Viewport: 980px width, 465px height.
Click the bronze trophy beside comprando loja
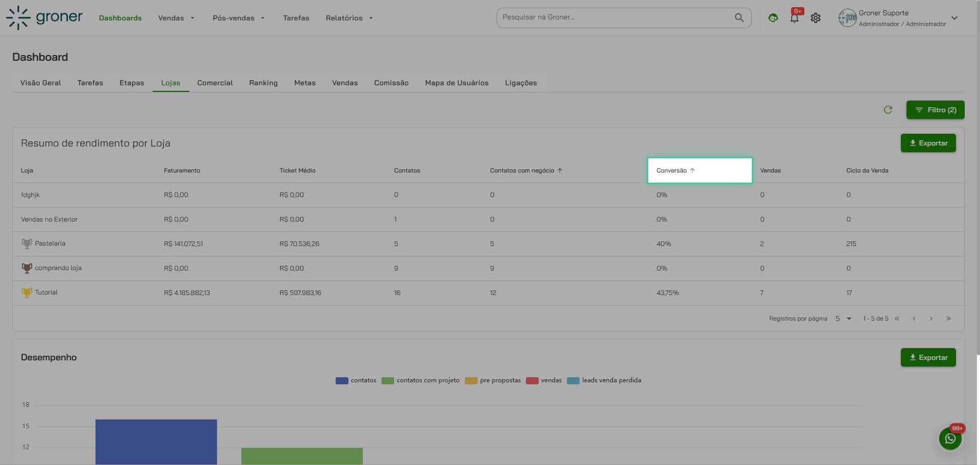tap(27, 268)
